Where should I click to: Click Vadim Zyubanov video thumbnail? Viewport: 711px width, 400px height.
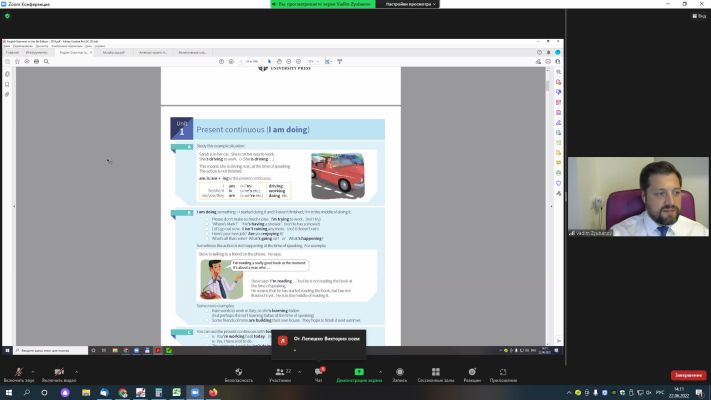638,196
